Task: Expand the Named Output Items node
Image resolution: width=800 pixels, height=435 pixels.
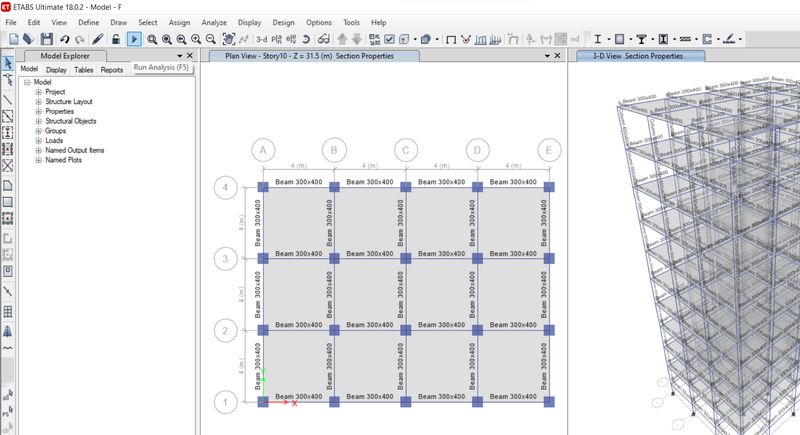Action: click(x=38, y=150)
